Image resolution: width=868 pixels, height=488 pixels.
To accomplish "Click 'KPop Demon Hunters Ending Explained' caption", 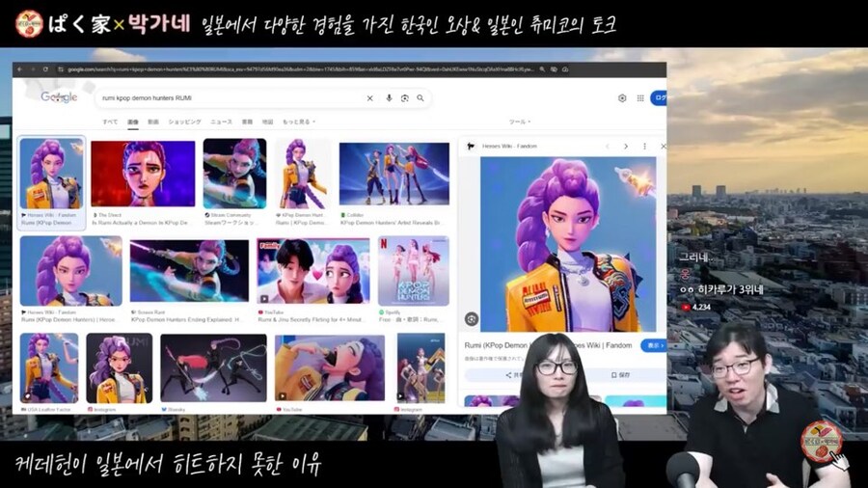I will pos(185,320).
